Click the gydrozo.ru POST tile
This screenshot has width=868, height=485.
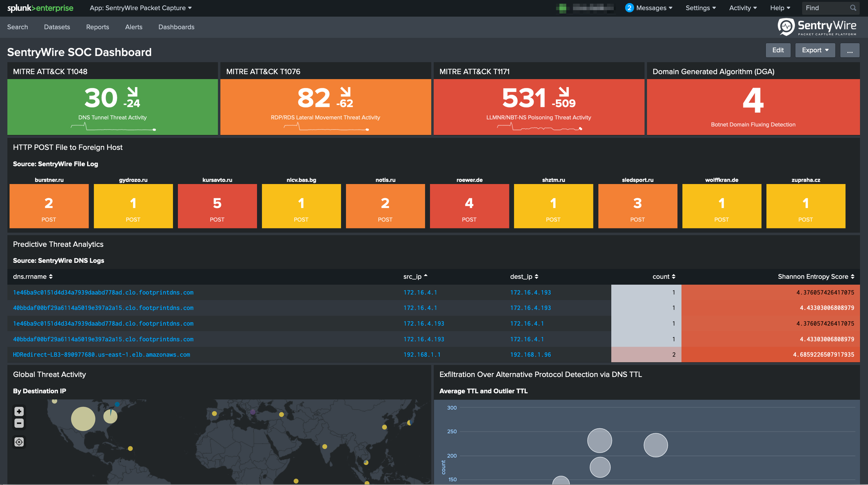(x=133, y=206)
